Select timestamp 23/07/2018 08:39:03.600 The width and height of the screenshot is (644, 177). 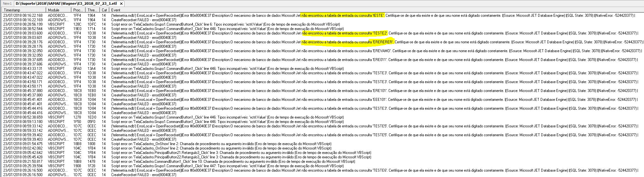point(23,33)
